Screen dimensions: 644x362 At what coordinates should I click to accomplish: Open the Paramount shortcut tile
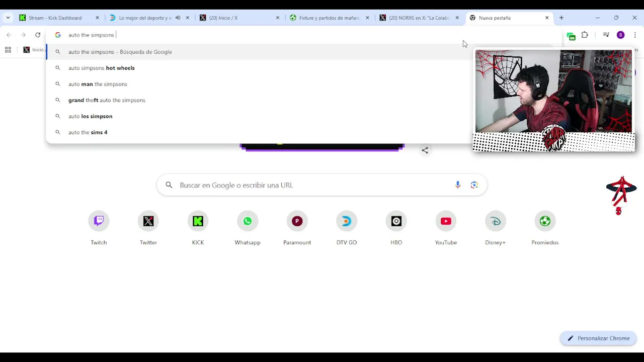[x=297, y=229]
